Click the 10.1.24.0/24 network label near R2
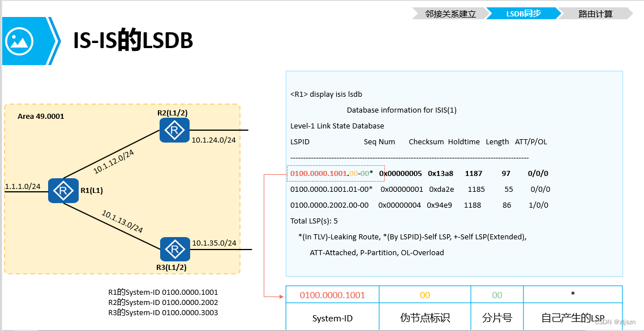Screen dimensions: 644x331 (x=213, y=140)
